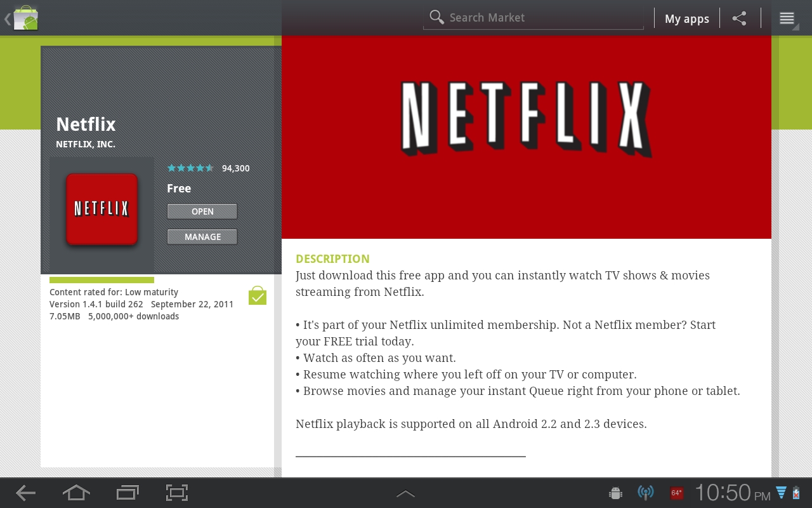Share this app via share icon
The height and width of the screenshot is (508, 812).
[x=740, y=18]
